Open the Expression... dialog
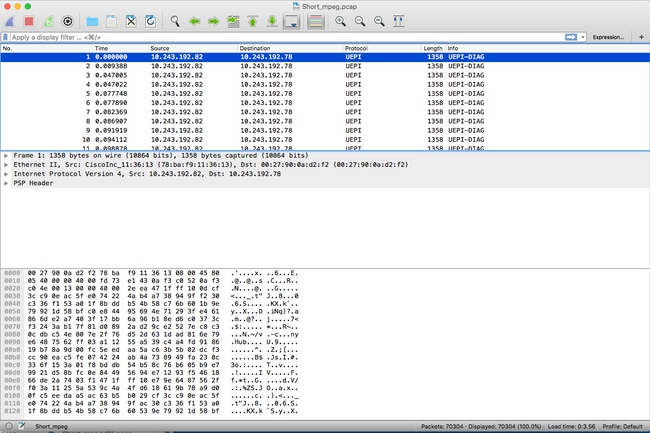This screenshot has width=650, height=433. tap(608, 37)
